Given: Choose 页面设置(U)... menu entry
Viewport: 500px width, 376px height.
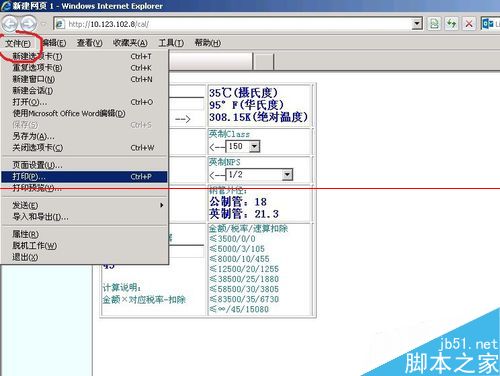Looking at the screenshot, I should coord(84,165).
